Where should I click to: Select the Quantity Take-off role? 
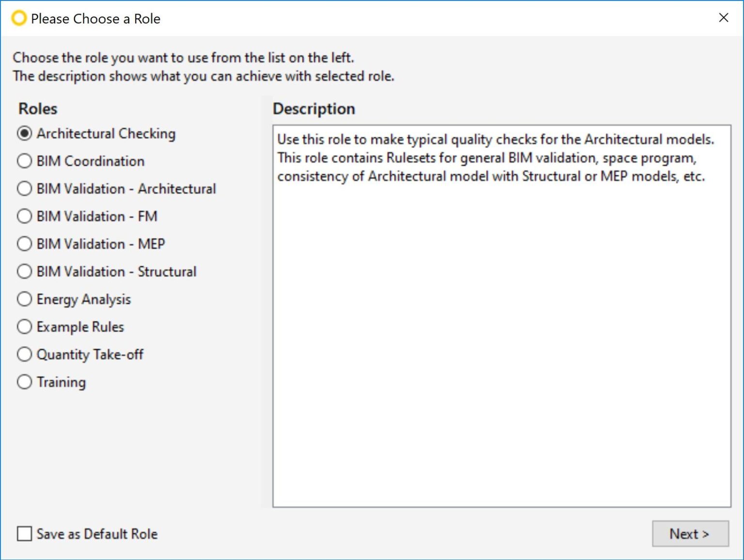click(x=80, y=354)
